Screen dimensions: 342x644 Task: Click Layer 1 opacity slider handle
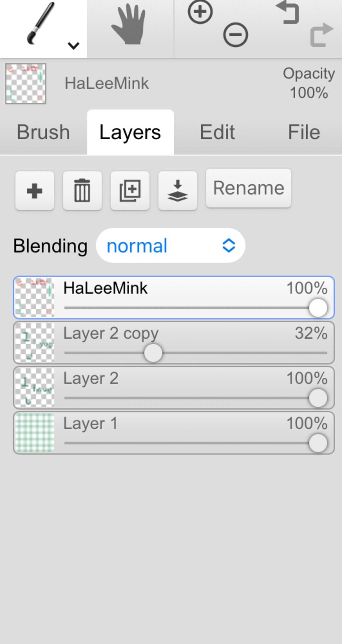pyautogui.click(x=318, y=443)
